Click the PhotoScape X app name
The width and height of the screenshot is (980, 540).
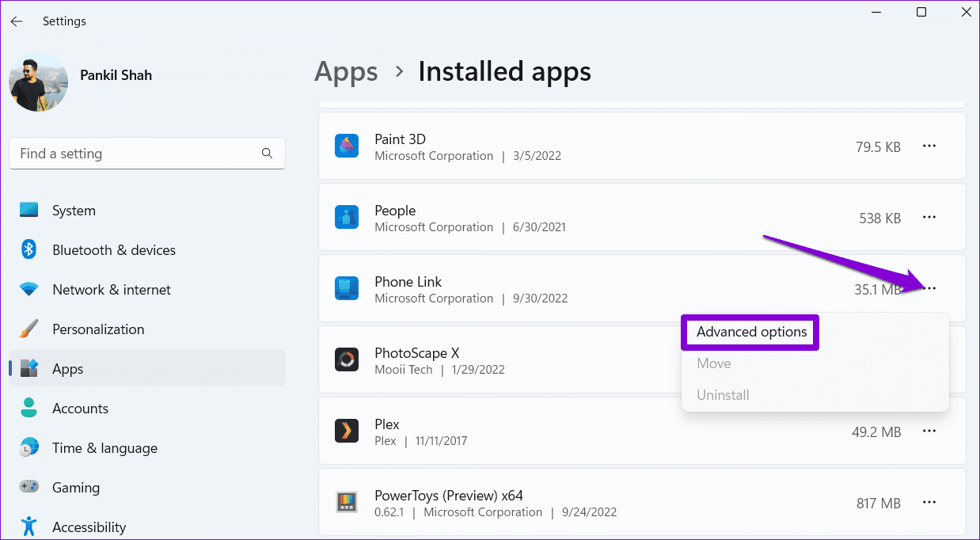click(416, 353)
